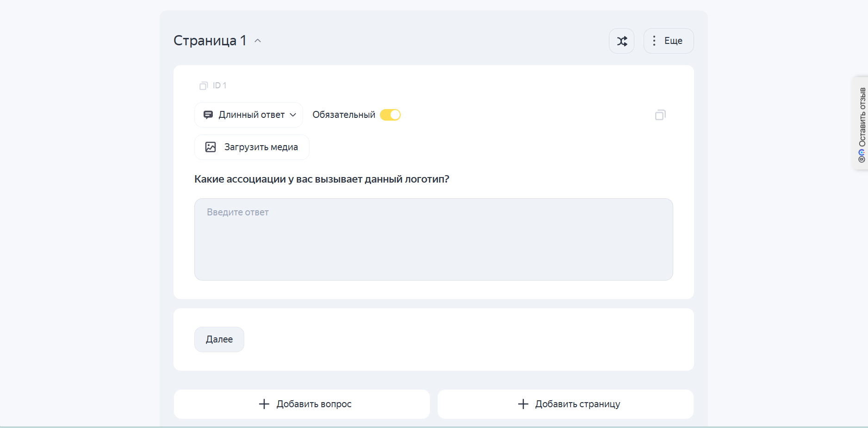Toggle the Обязательный switch off
This screenshot has height=428, width=868.
(390, 115)
